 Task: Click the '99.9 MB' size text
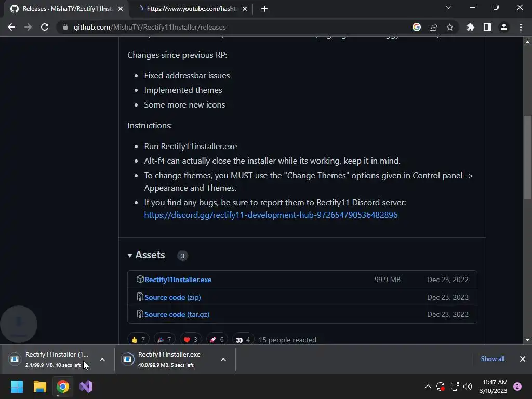tap(388, 280)
